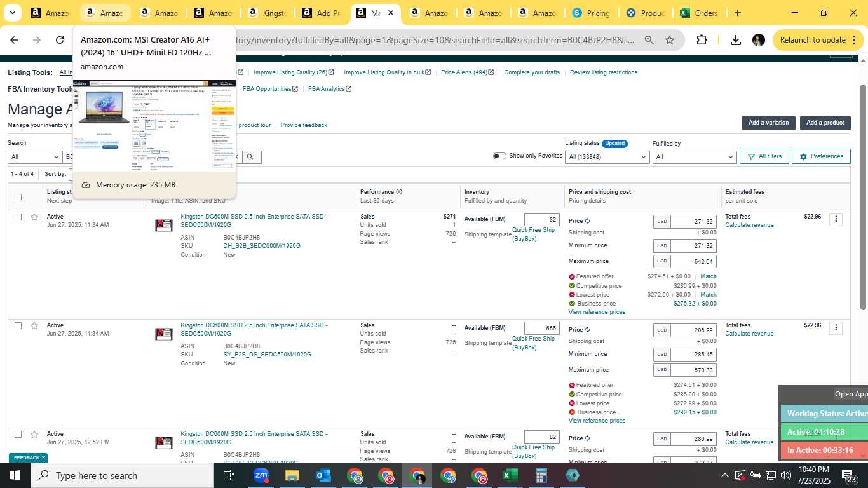The height and width of the screenshot is (488, 868).
Task: Click the Performance info icon
Action: (x=399, y=191)
